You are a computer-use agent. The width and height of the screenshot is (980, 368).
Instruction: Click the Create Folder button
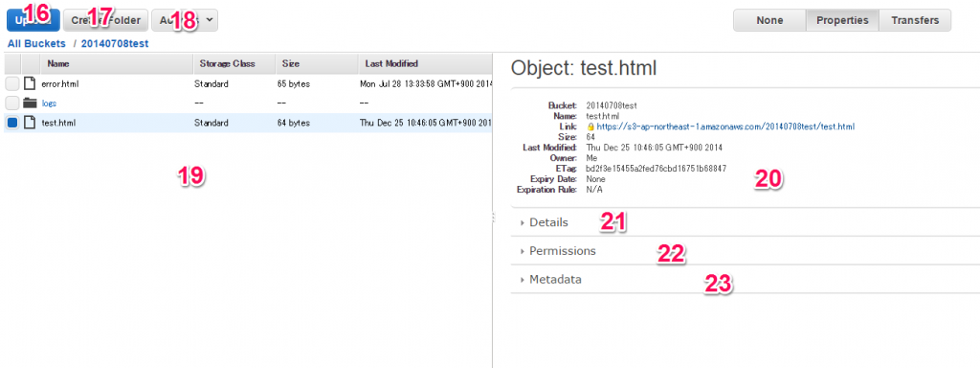point(105,20)
